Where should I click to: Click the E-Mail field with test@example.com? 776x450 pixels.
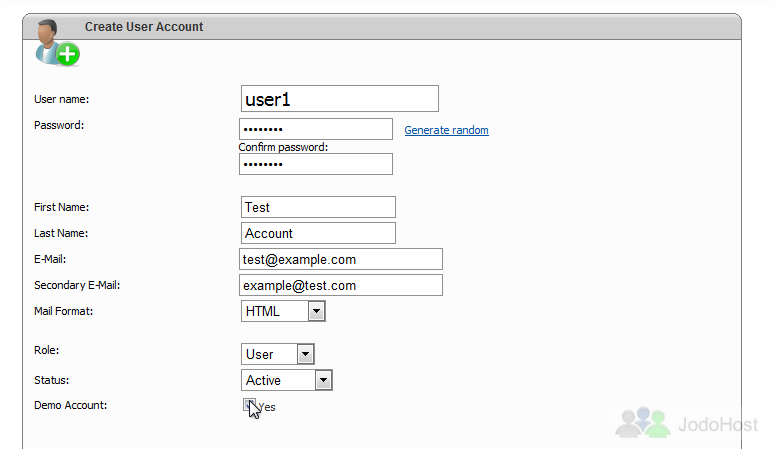click(341, 259)
